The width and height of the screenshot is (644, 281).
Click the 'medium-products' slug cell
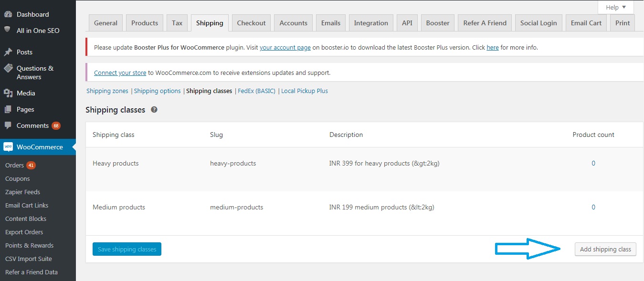[x=236, y=207]
